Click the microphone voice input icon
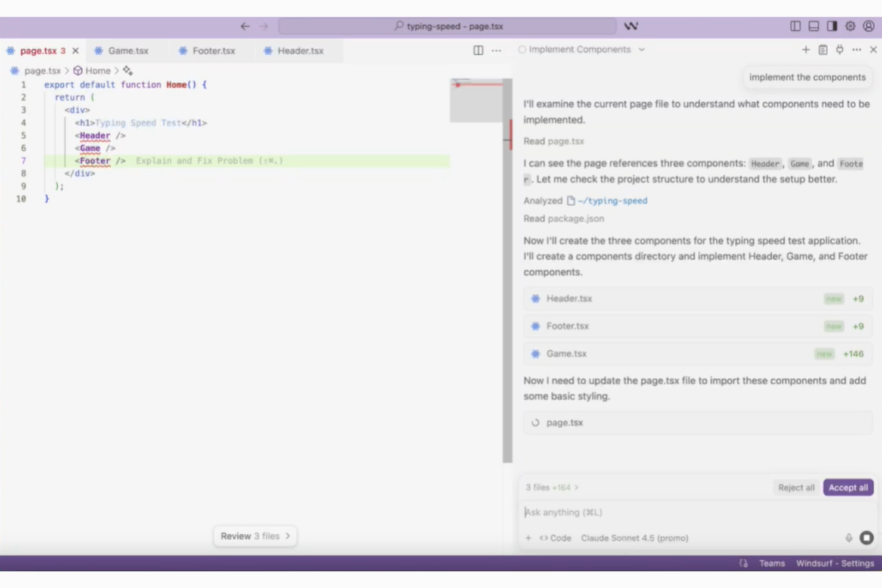This screenshot has height=588, width=882. 849,538
